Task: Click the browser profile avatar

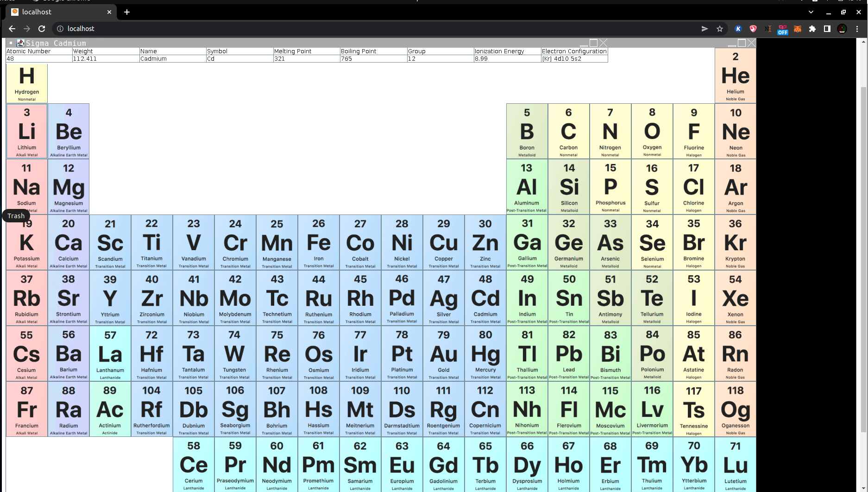Action: point(842,29)
